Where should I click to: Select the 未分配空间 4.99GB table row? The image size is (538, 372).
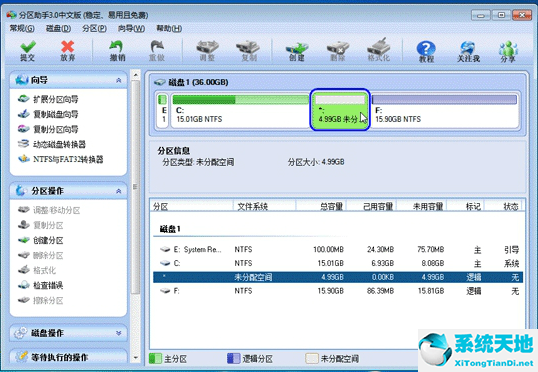(x=338, y=277)
